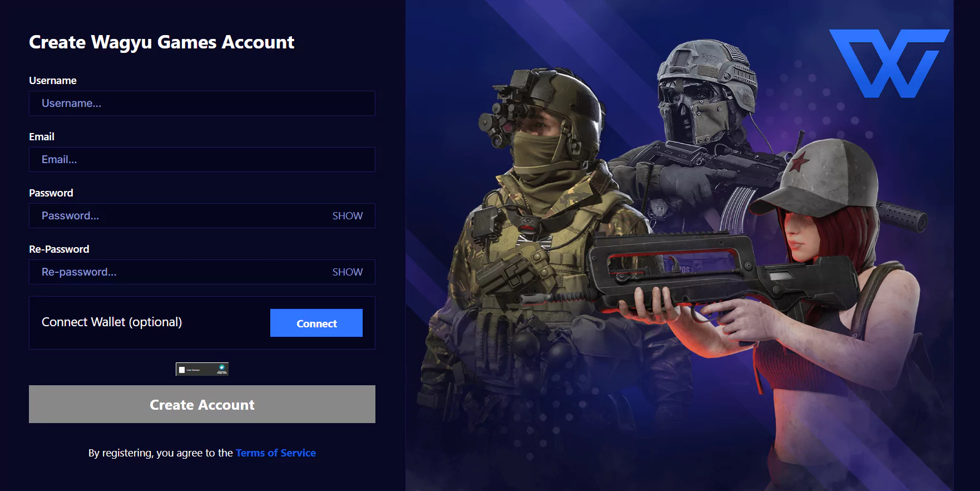Click the blue Wagyu Games W logo
Screen dimensions: 980x491
click(889, 63)
